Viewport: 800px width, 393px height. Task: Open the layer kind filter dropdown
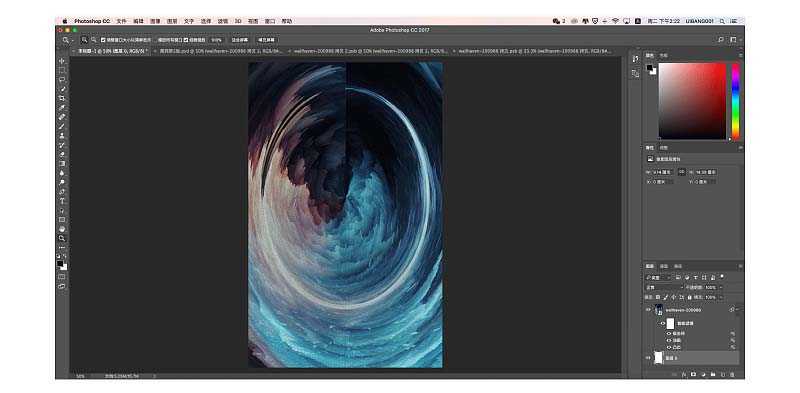[659, 278]
